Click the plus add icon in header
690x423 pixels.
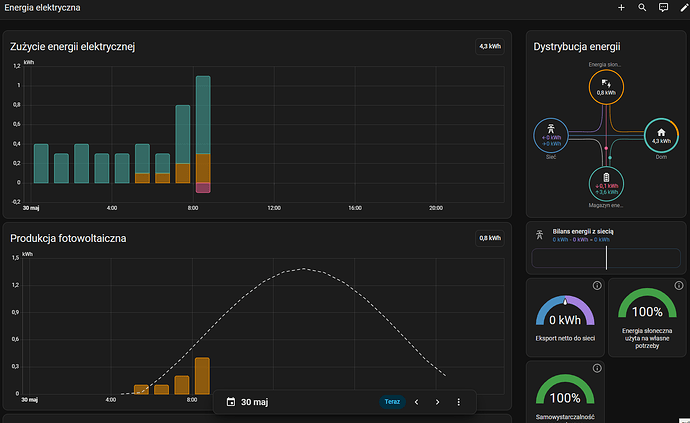(x=621, y=7)
